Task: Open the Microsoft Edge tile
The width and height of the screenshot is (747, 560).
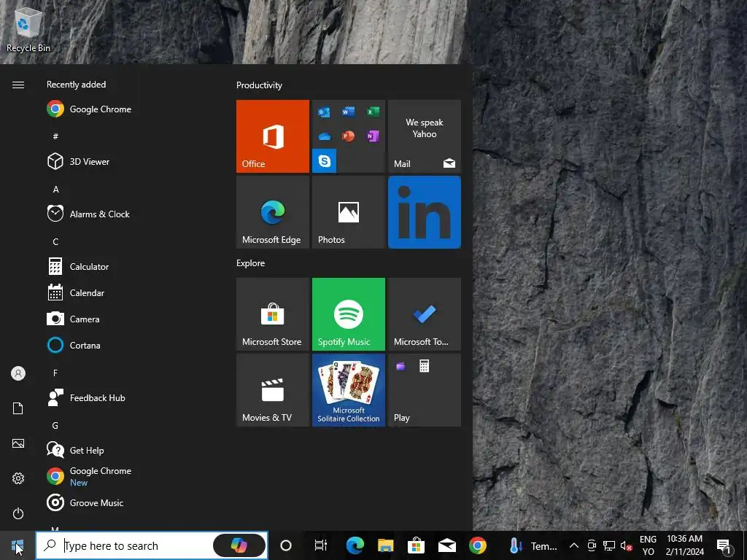Action: click(x=273, y=212)
